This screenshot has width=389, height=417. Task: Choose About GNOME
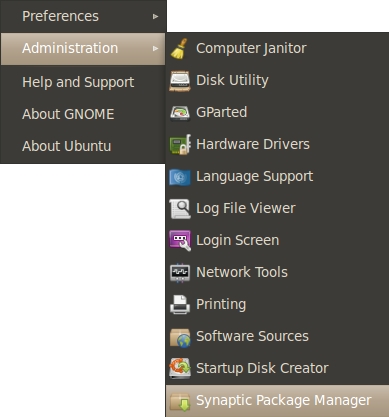tap(83, 114)
